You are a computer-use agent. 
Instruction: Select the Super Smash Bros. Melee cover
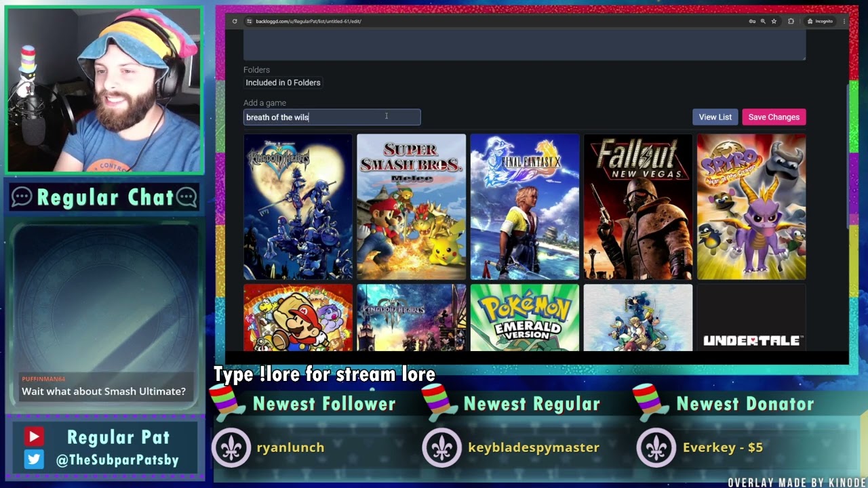tap(411, 207)
